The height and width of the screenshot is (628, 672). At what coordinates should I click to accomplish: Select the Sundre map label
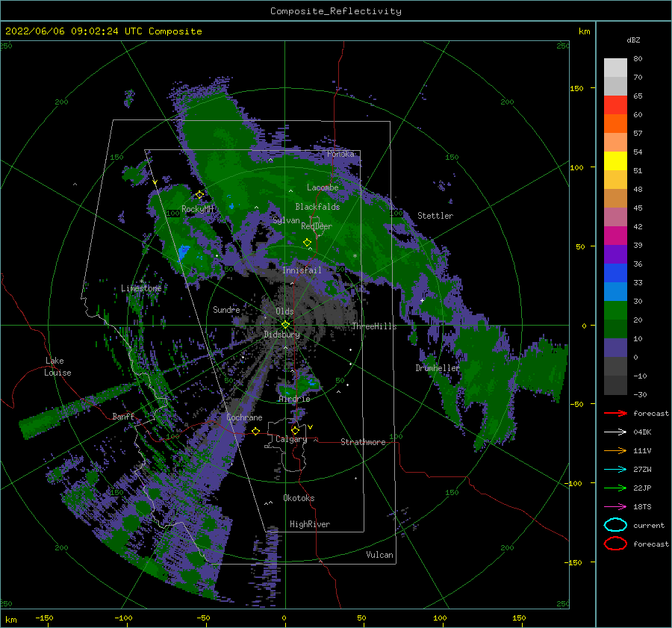226,309
